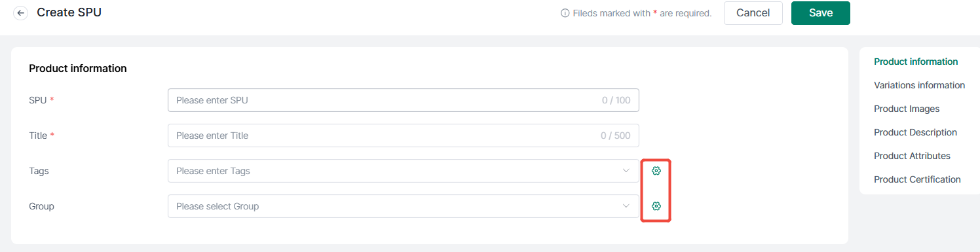
Task: Go to Product Certification section
Action: (917, 179)
